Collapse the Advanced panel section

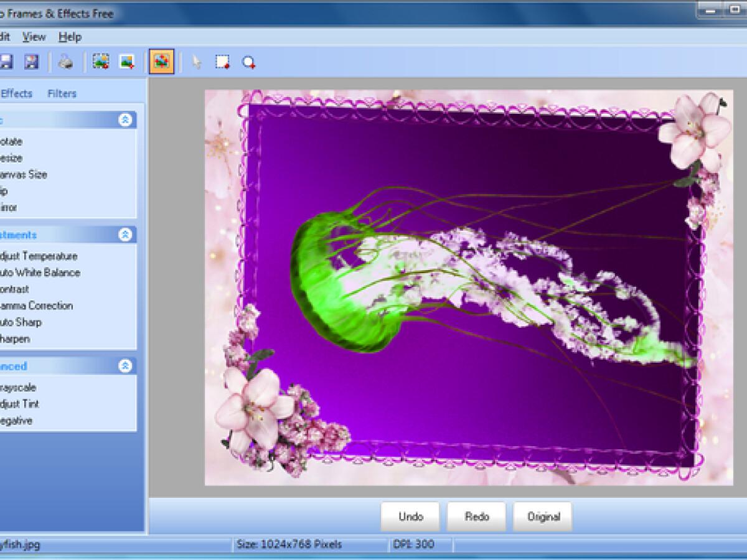[x=125, y=366]
